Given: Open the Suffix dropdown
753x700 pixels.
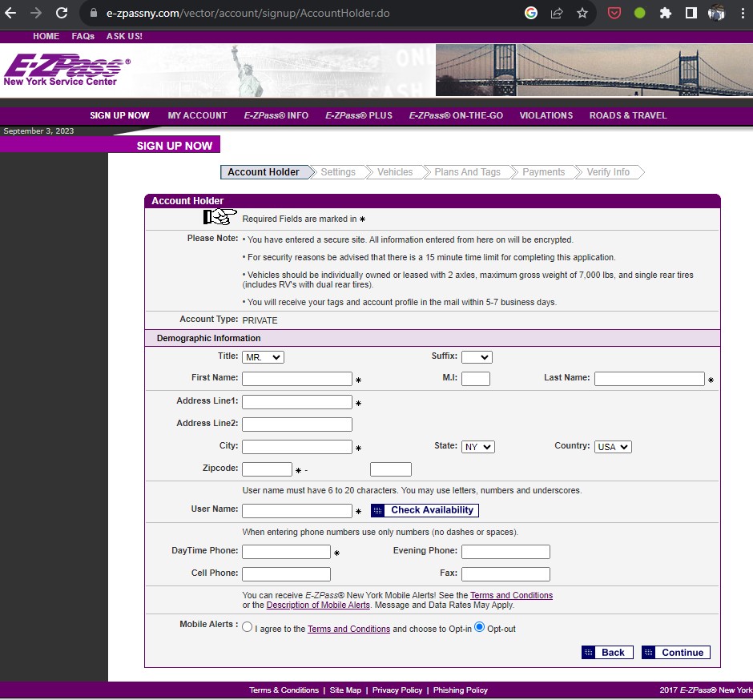Looking at the screenshot, I should [x=477, y=357].
